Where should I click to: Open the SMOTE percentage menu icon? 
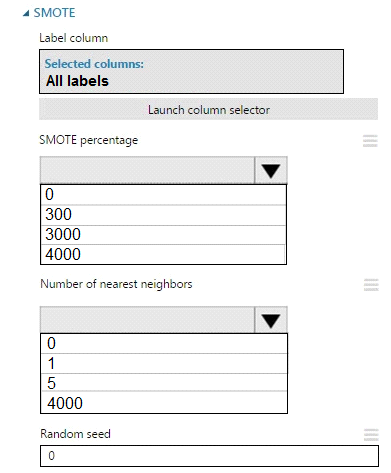coord(370,141)
